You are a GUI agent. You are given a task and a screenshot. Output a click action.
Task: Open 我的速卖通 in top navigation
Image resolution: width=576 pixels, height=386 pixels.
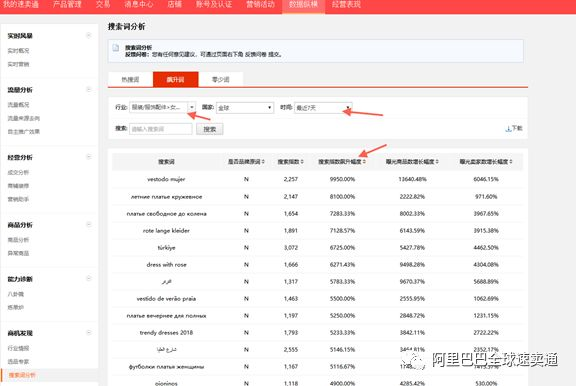(x=21, y=4)
